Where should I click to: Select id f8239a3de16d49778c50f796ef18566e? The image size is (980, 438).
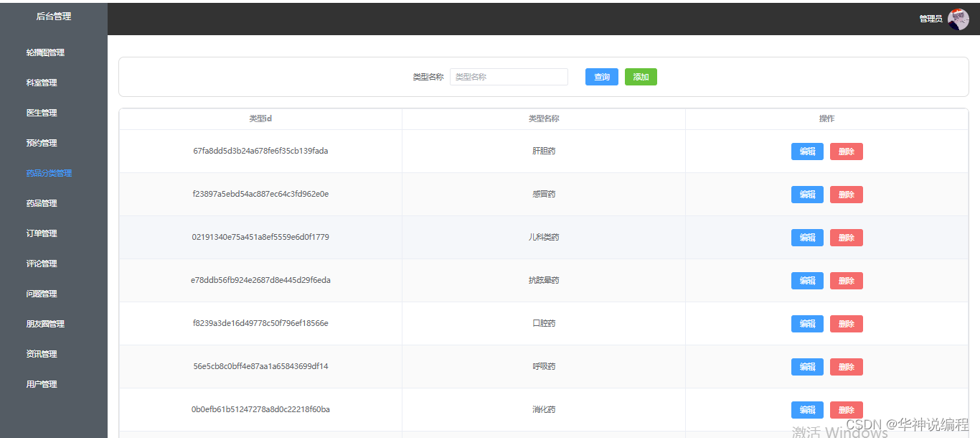pos(260,323)
